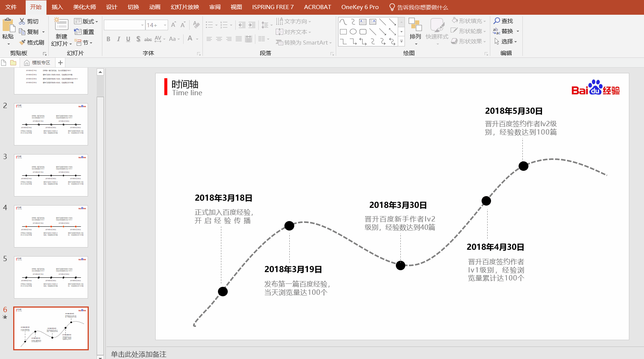Select the oval shape in shapes gallery
Image resolution: width=644 pixels, height=359 pixels.
[353, 32]
